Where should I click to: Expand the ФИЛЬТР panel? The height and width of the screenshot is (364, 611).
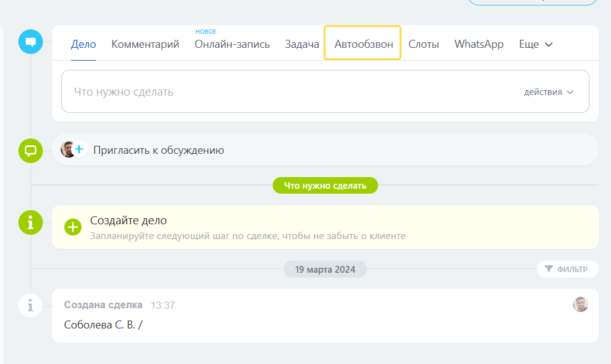567,268
